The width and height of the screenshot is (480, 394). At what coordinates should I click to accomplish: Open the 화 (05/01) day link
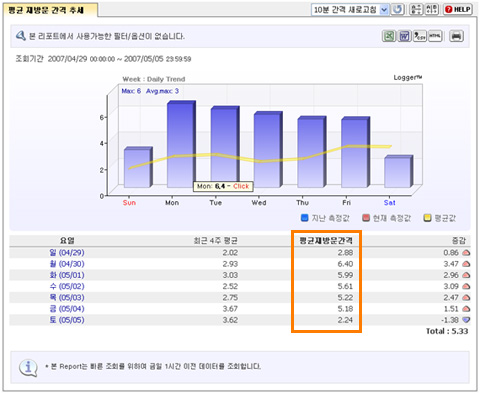[x=67, y=275]
